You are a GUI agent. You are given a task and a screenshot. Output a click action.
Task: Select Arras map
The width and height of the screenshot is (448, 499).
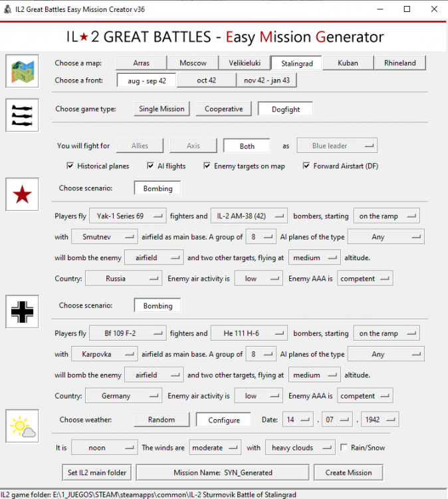pos(141,63)
